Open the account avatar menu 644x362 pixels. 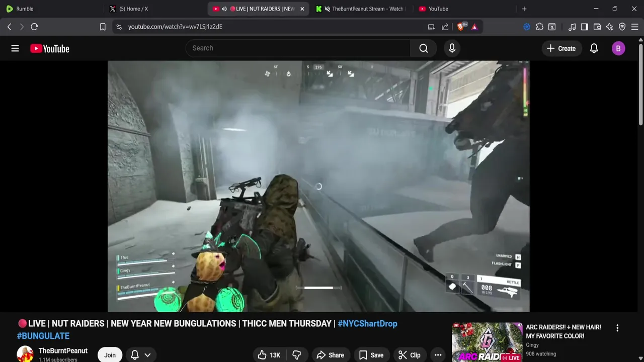coord(618,48)
